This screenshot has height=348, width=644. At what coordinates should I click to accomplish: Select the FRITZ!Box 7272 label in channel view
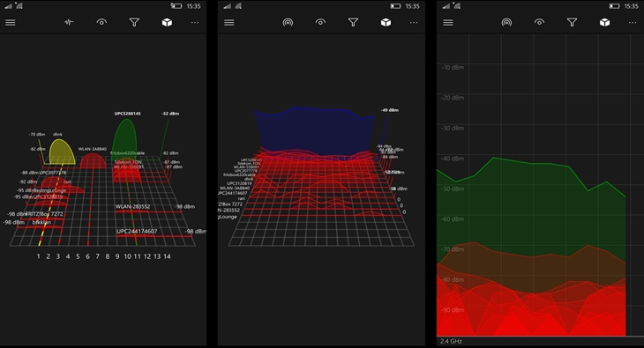point(45,214)
